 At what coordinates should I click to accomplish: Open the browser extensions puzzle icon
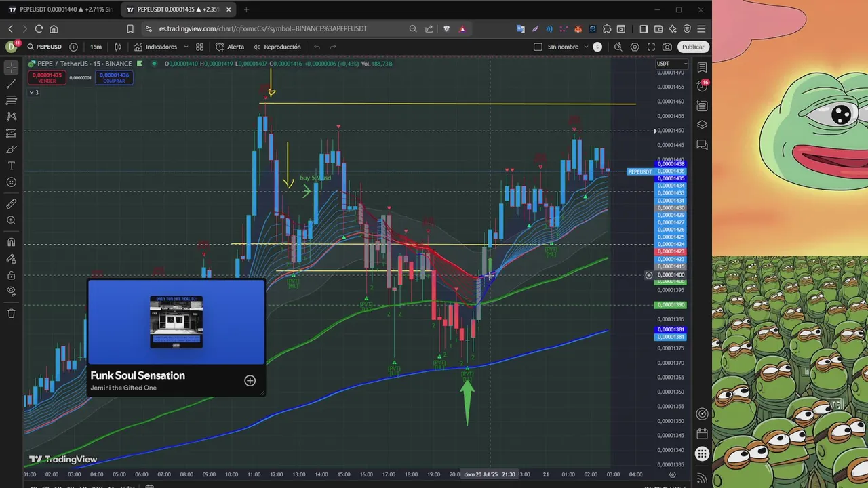607,28
